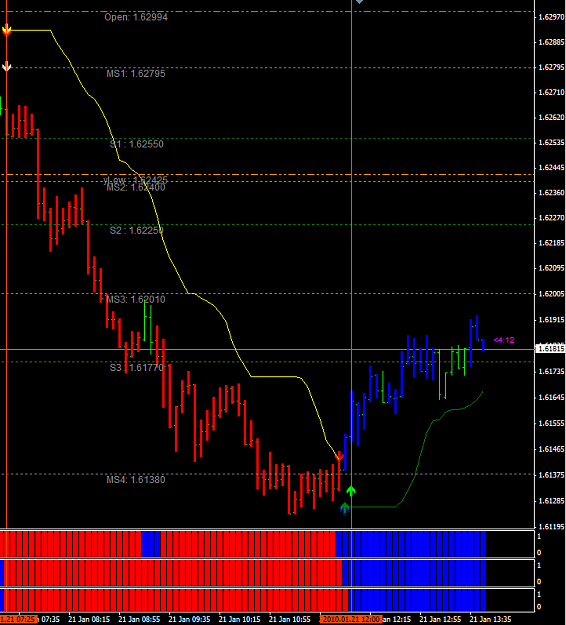Click the current price tag 1.61815 on the price axis
Image resolution: width=566 pixels, height=625 pixels.
(x=551, y=349)
